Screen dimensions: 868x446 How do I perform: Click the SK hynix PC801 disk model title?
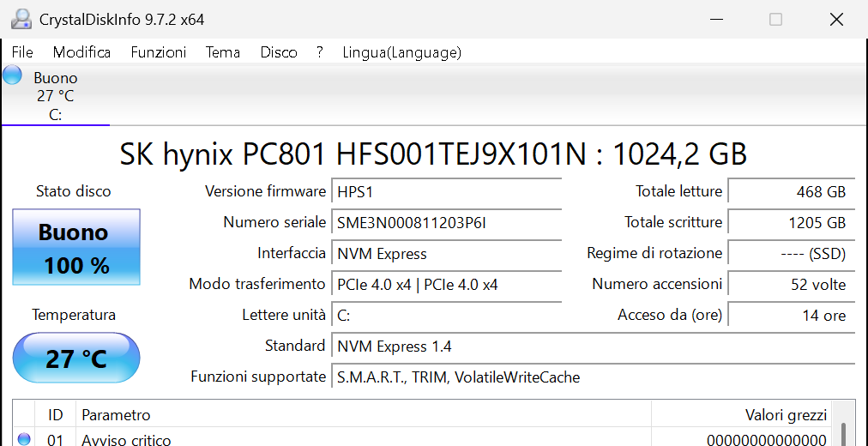[433, 154]
